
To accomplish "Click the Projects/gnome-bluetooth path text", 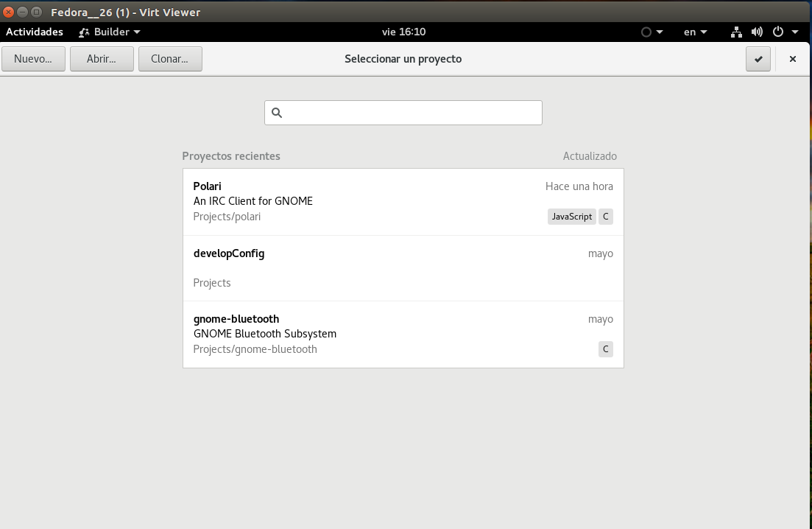I will click(255, 349).
